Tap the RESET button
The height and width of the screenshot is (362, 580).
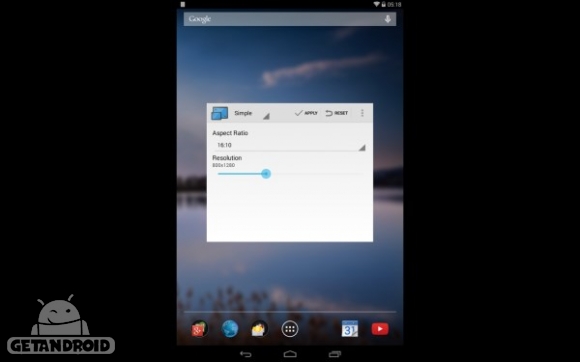[337, 113]
